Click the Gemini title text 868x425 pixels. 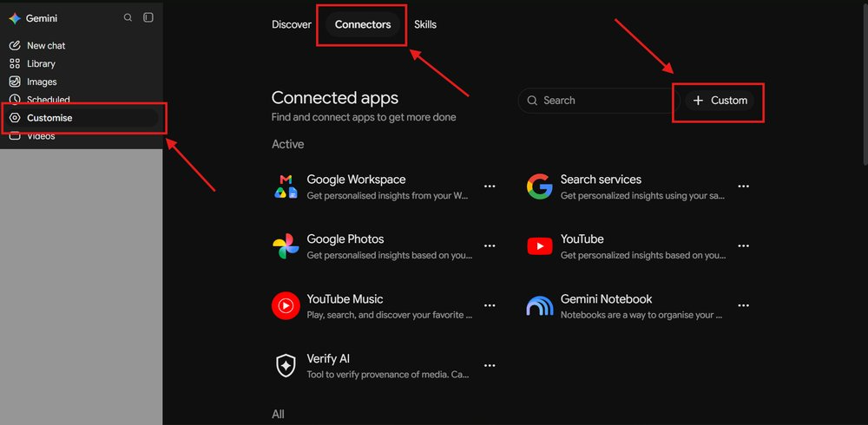pos(42,18)
